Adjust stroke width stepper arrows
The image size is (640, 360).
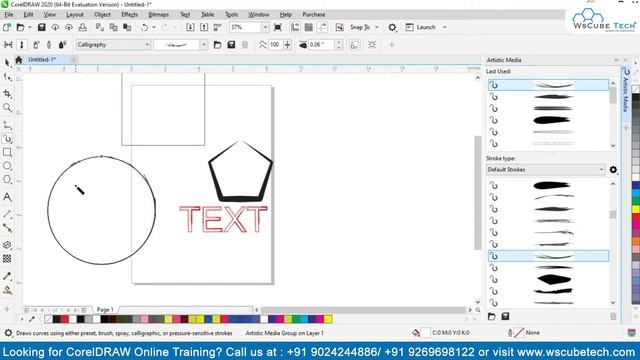(339, 44)
